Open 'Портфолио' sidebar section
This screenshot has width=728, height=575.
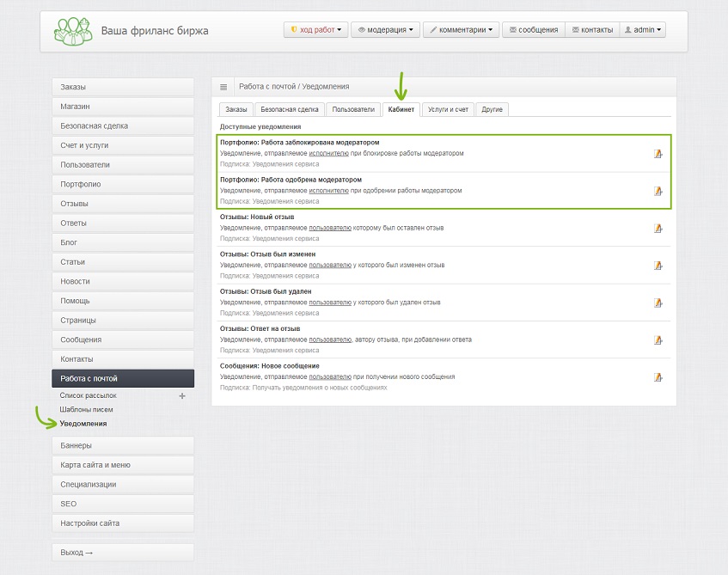(x=123, y=185)
